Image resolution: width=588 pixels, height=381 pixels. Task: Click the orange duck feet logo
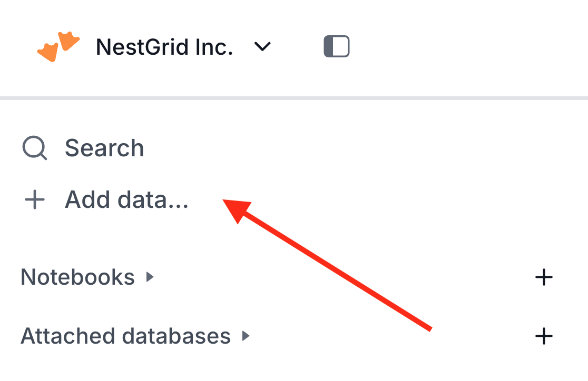(58, 47)
